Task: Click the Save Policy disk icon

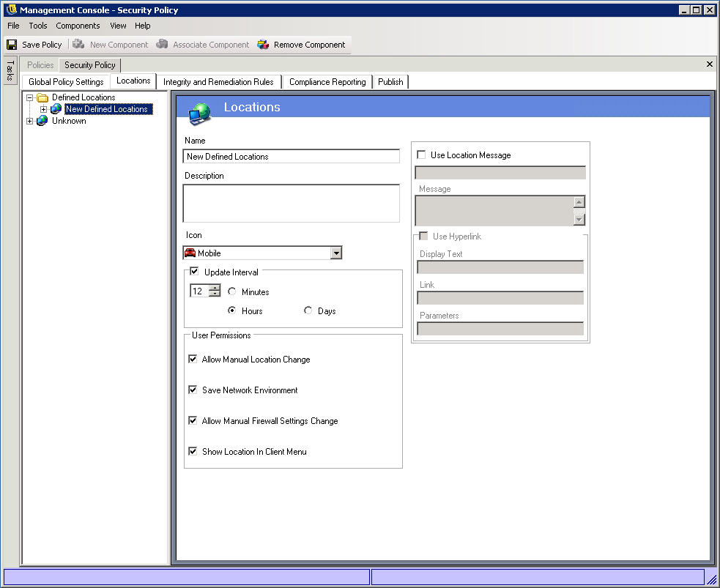Action: pos(12,45)
